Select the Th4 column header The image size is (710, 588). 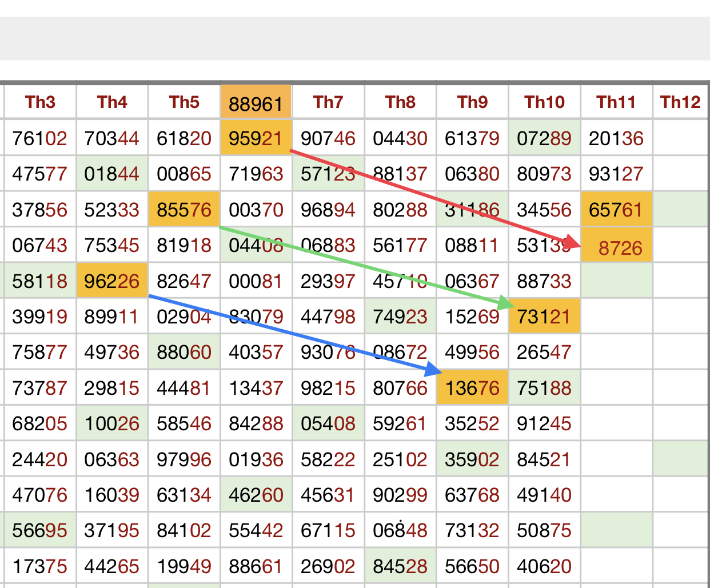pos(112,102)
